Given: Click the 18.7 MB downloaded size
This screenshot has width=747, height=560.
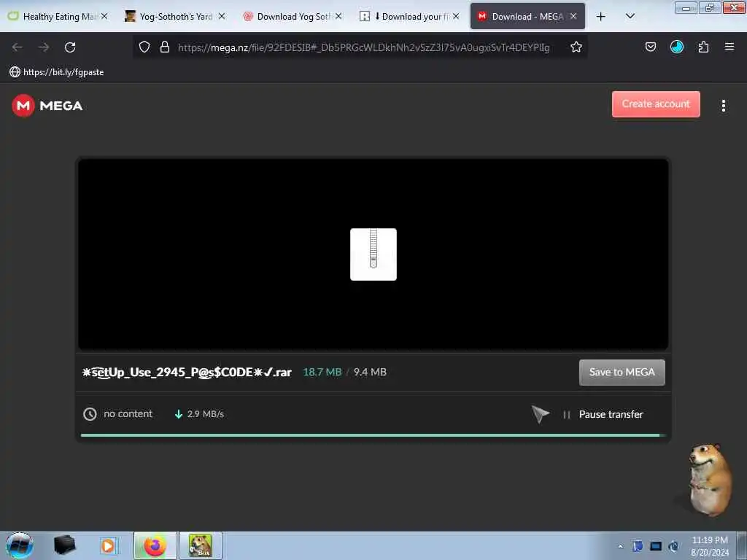Looking at the screenshot, I should (x=322, y=372).
